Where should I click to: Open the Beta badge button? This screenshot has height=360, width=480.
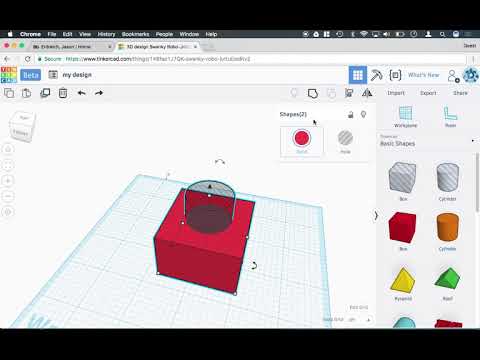click(31, 75)
